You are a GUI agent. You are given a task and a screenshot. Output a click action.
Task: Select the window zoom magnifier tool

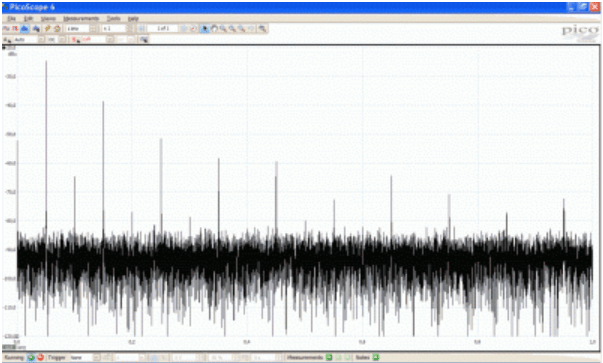pyautogui.click(x=242, y=29)
